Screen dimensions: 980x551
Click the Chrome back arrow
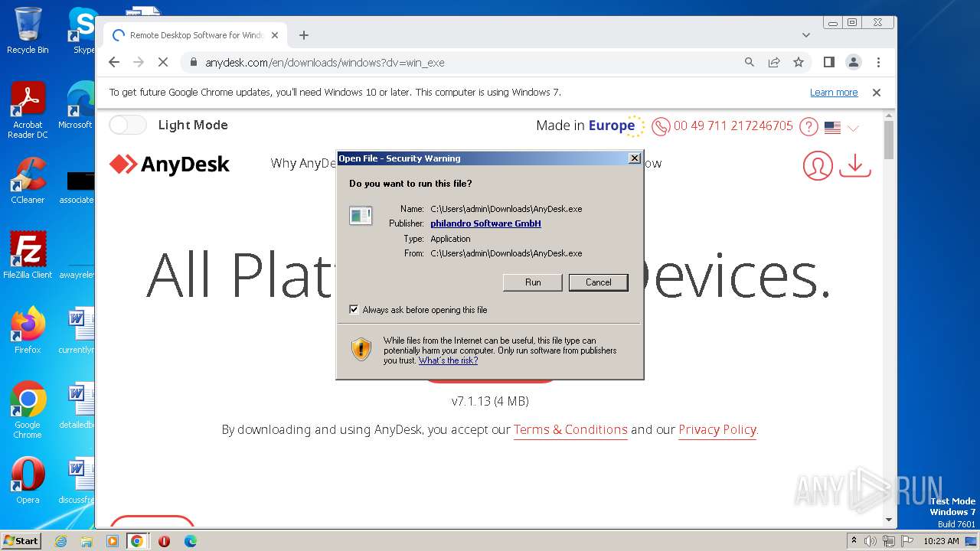point(114,62)
